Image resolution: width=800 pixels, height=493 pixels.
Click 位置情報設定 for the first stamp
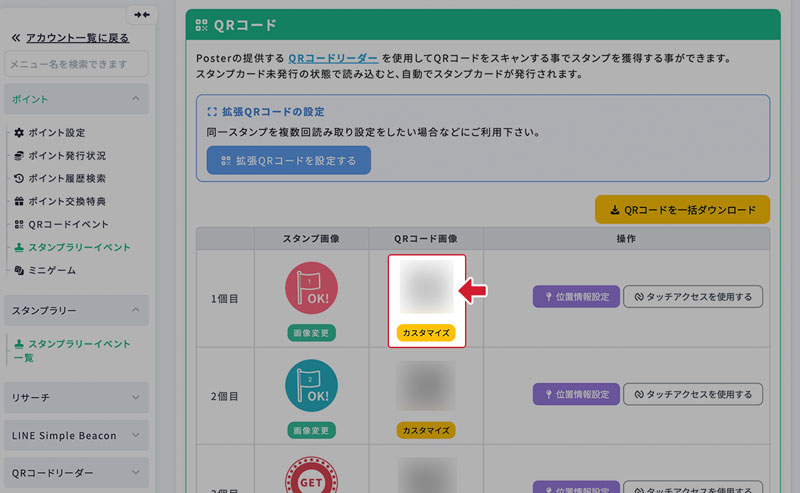(x=574, y=297)
